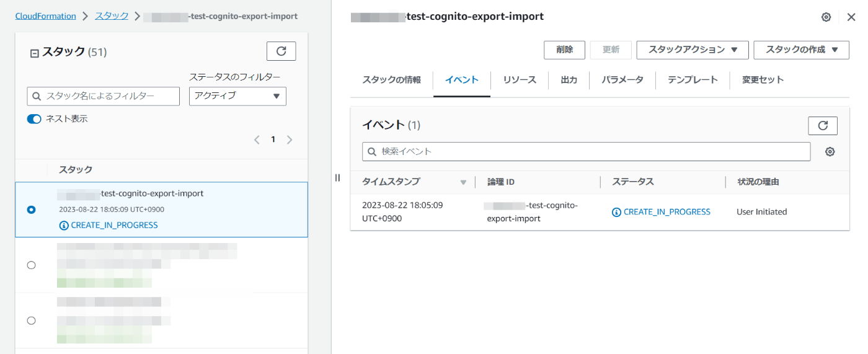Click CREATE_IN_PROGRESS link in stack list

tap(114, 225)
